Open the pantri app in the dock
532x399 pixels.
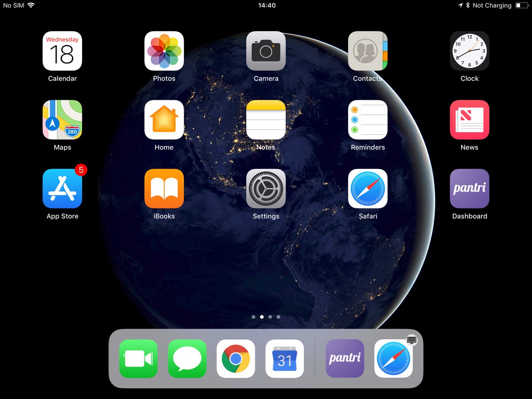pos(345,359)
